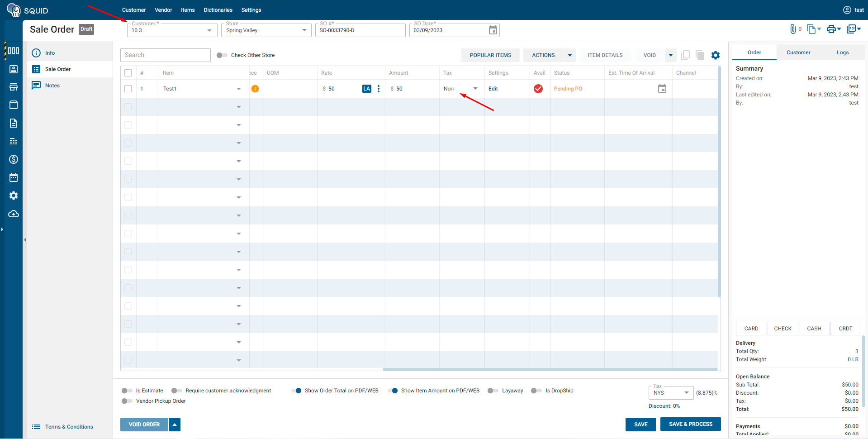Enable the Is Estimate toggle
868x439 pixels.
click(127, 391)
